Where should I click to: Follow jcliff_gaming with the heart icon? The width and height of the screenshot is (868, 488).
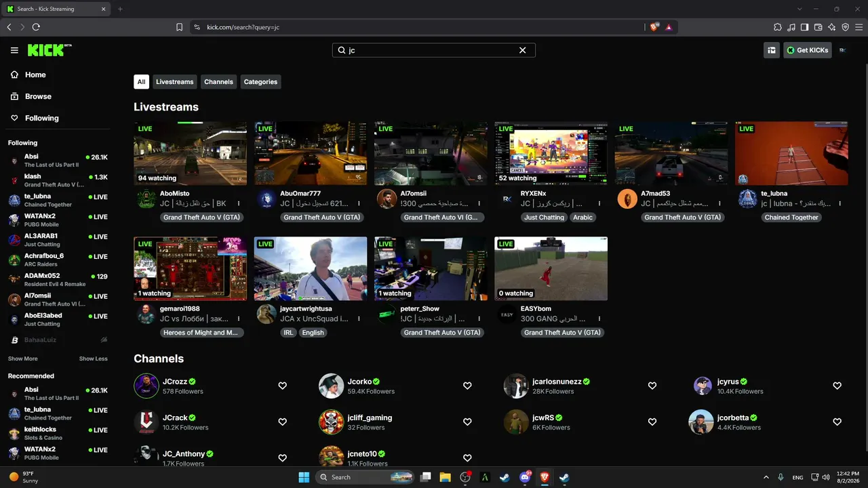tap(467, 422)
